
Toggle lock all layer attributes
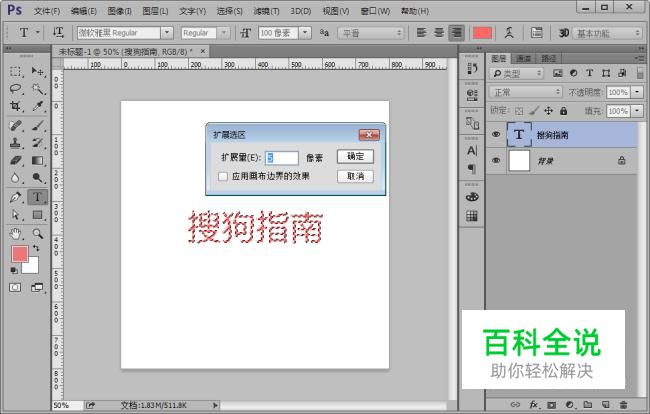(563, 111)
